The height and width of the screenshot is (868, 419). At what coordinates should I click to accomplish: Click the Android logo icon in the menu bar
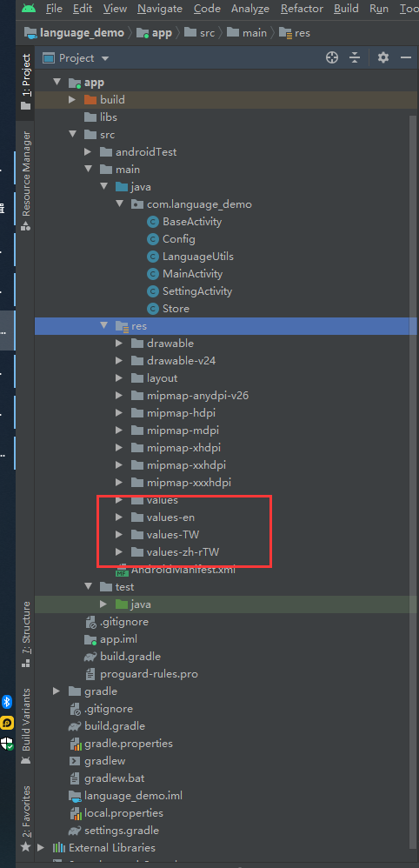(28, 9)
